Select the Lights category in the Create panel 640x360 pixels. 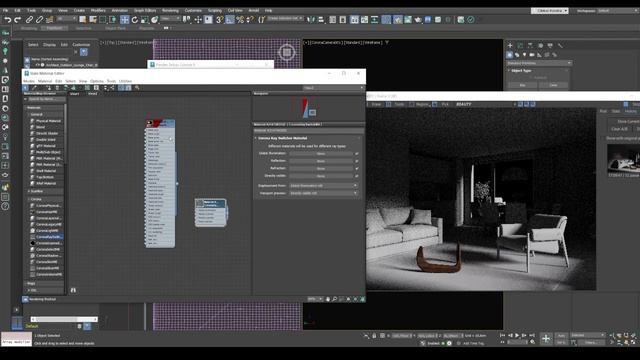point(524,55)
